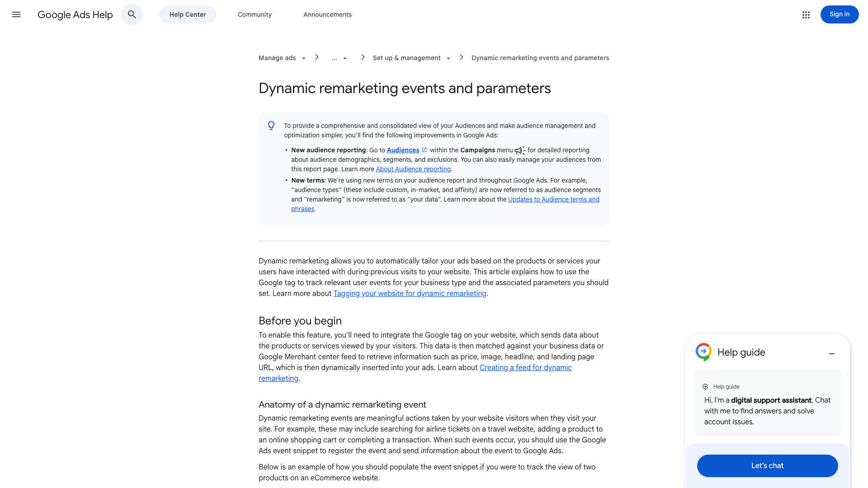Click the Help guide Google logo
The image size is (868, 488).
(703, 352)
